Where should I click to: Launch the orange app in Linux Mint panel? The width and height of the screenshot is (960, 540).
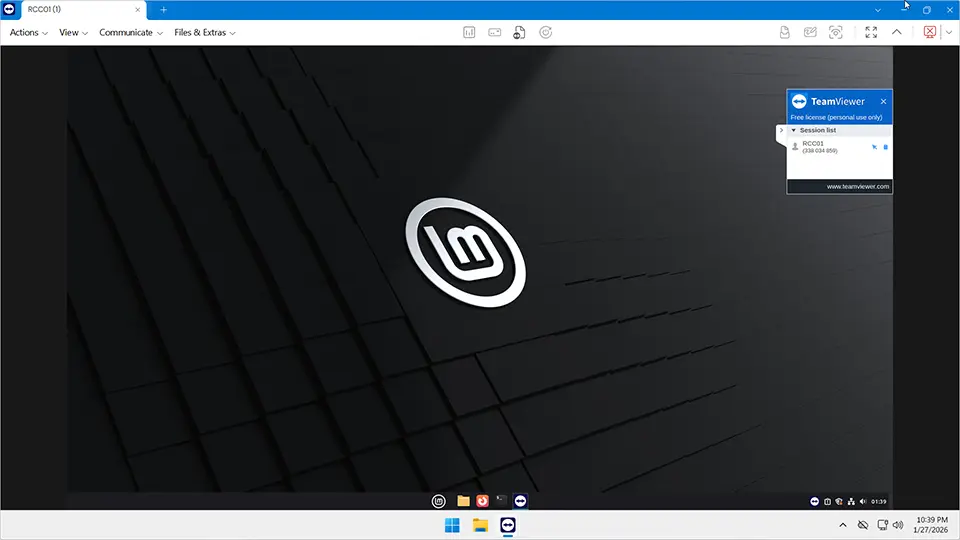pyautogui.click(x=482, y=501)
